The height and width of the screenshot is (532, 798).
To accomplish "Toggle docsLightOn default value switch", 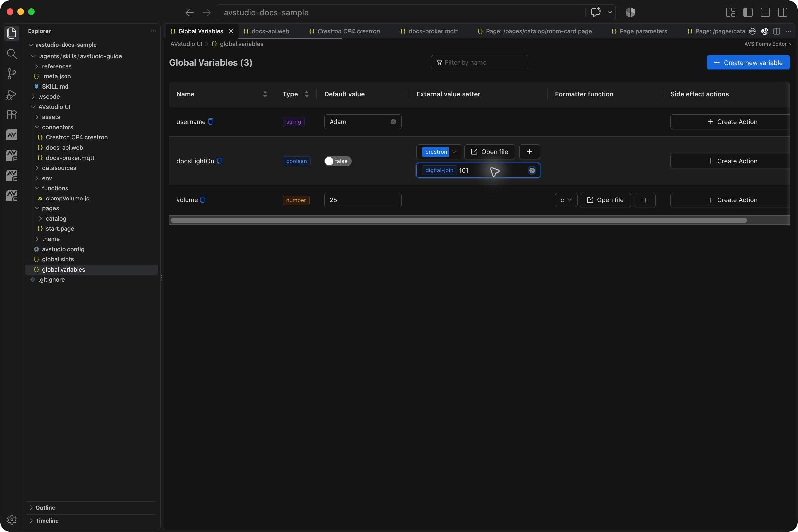I will pyautogui.click(x=337, y=161).
